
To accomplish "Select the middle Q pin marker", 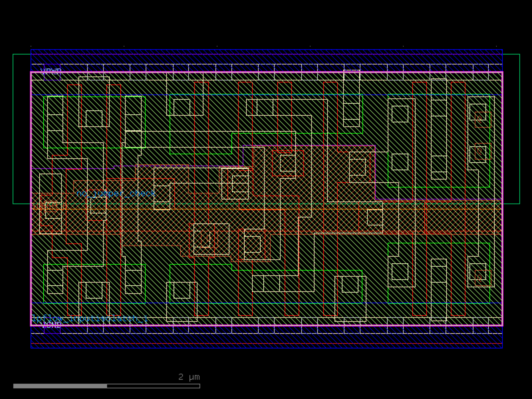I will point(483,151).
